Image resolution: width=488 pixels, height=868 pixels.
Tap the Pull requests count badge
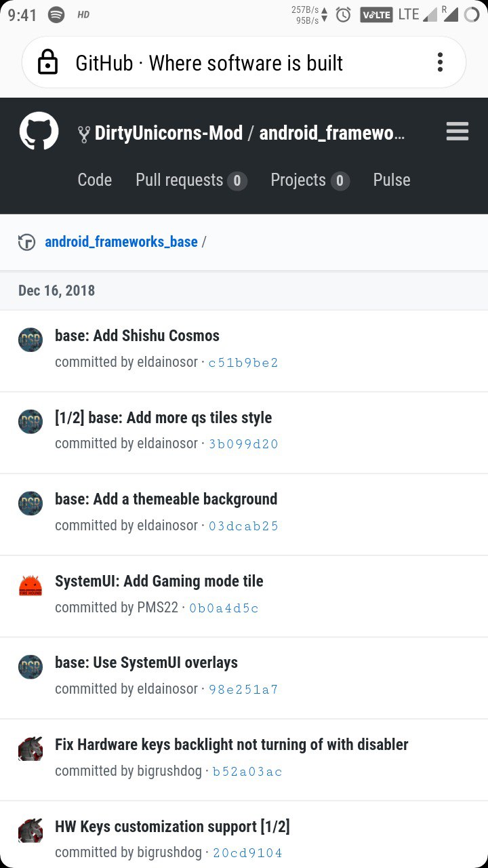(x=237, y=181)
